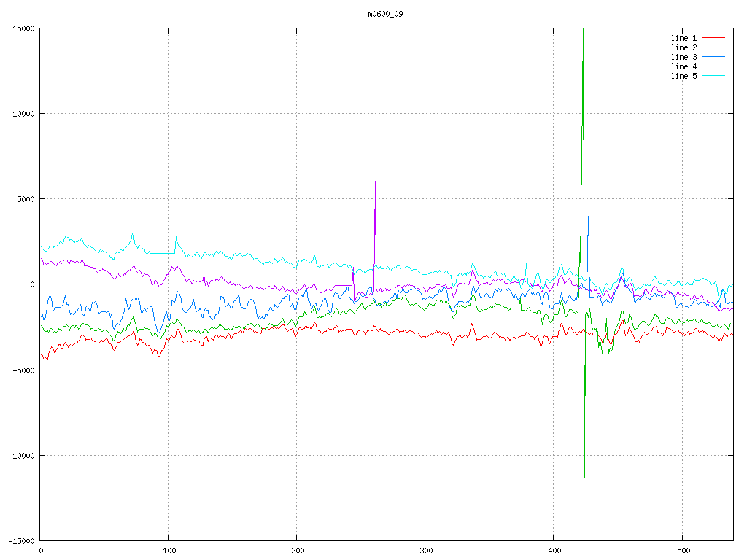Click the x-axis label 400
This screenshot has width=747, height=560.
pyautogui.click(x=555, y=551)
